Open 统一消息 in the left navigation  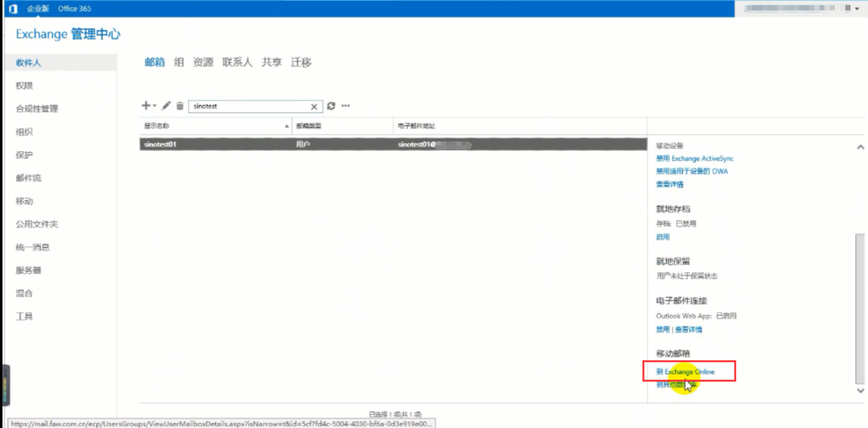coord(33,247)
